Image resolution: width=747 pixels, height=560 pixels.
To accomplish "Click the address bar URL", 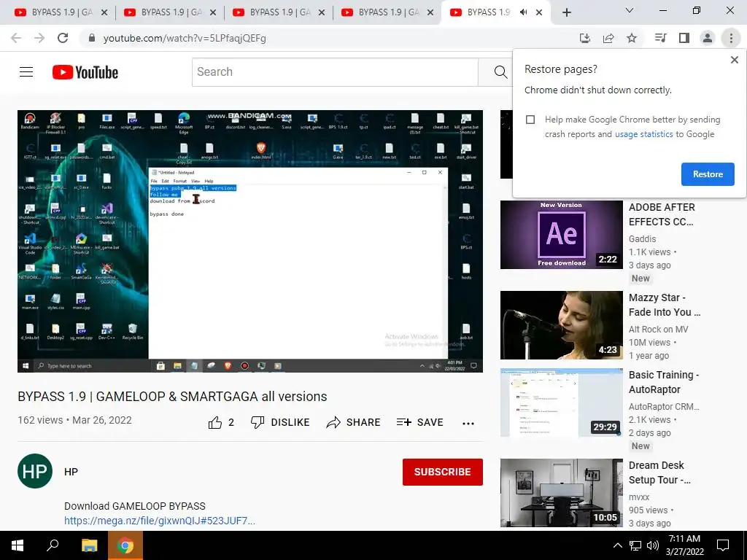I will click(x=185, y=38).
